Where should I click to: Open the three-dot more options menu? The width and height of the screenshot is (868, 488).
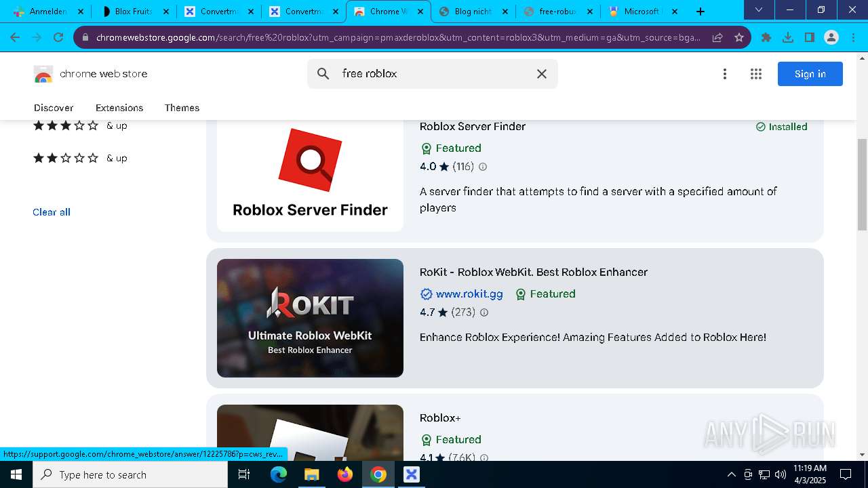coord(725,74)
